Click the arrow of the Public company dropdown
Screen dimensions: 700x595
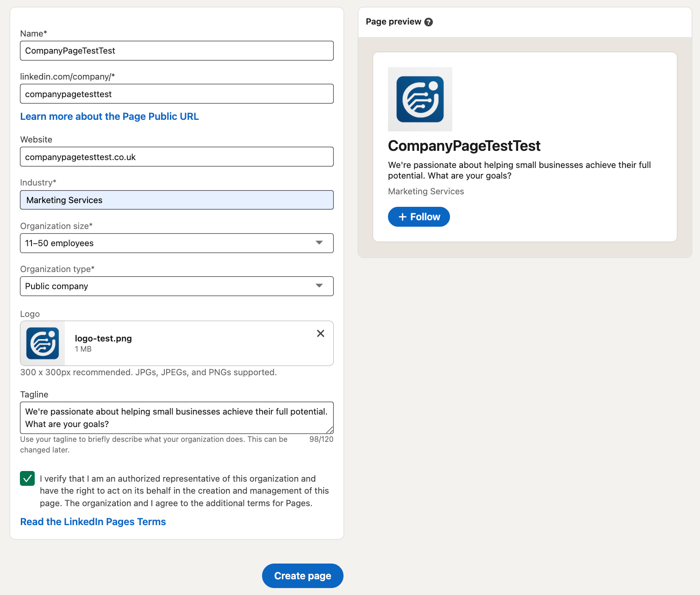coord(319,285)
